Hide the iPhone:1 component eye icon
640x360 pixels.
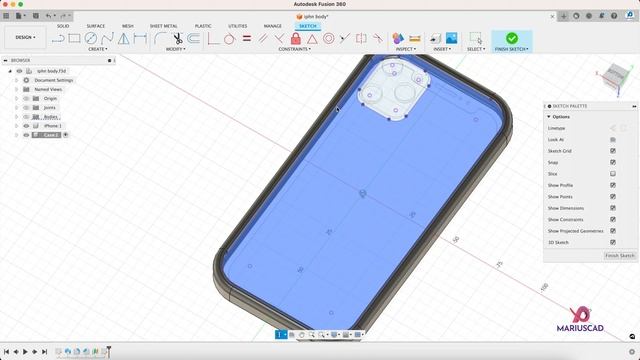pyautogui.click(x=26, y=126)
